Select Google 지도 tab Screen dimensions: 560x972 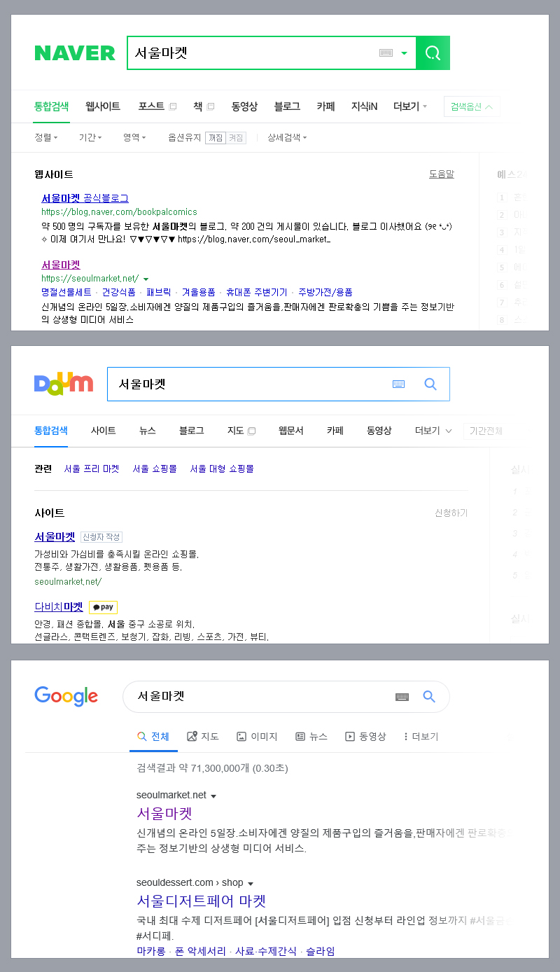click(x=203, y=737)
